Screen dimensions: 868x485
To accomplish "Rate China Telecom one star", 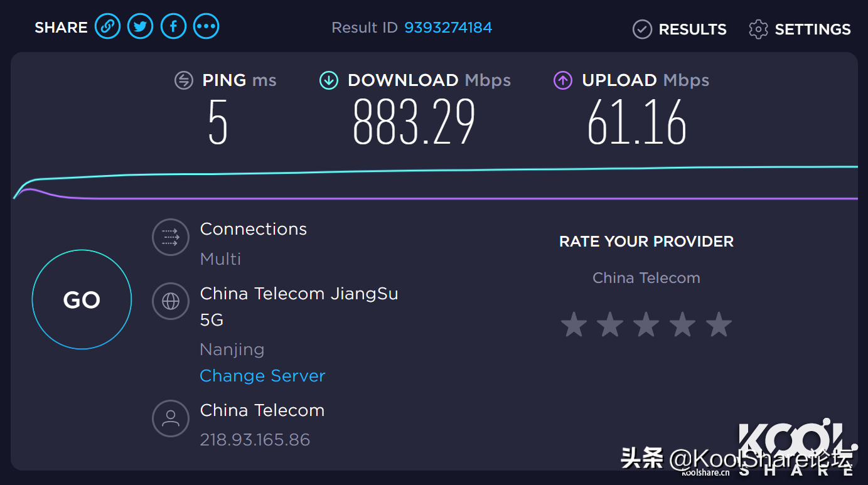I will [574, 326].
